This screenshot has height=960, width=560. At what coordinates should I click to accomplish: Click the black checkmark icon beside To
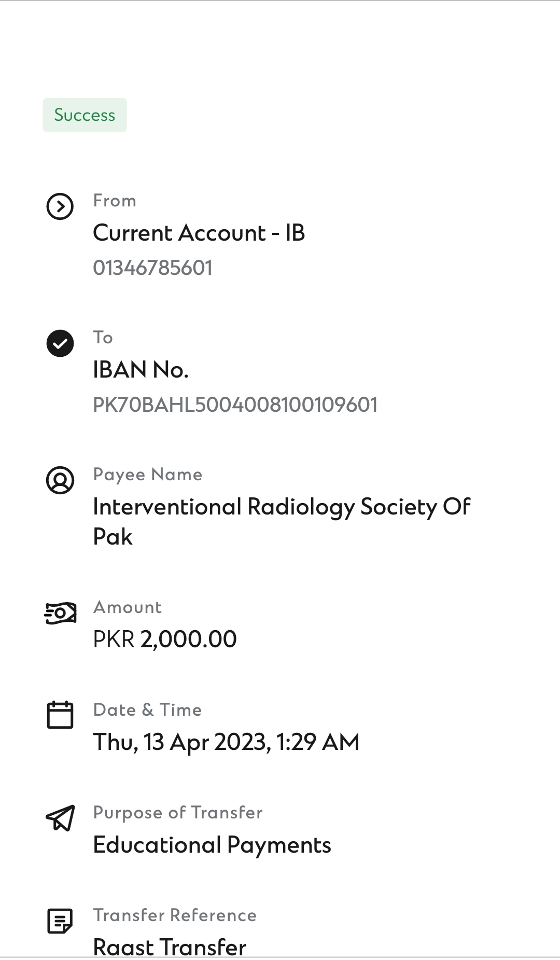coord(60,343)
